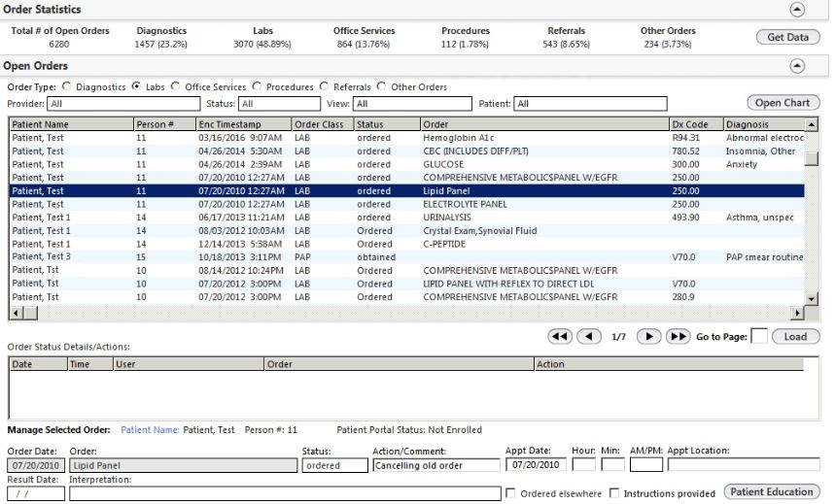Click the Load button

[x=795, y=336]
